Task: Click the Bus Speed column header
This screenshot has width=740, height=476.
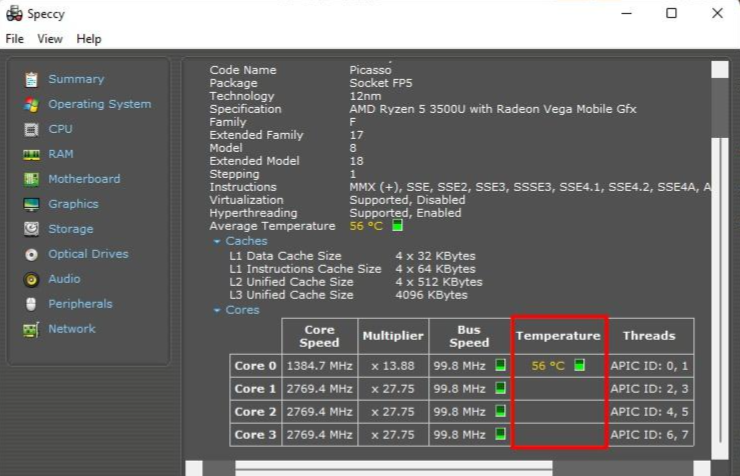Action: pos(469,336)
